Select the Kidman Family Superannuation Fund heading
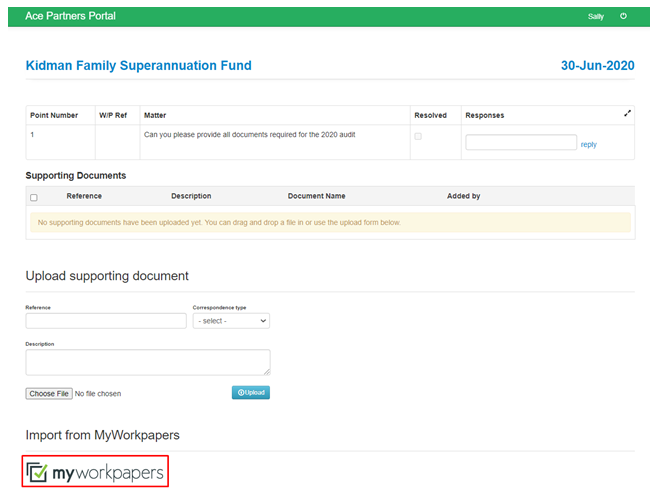 pos(139,66)
